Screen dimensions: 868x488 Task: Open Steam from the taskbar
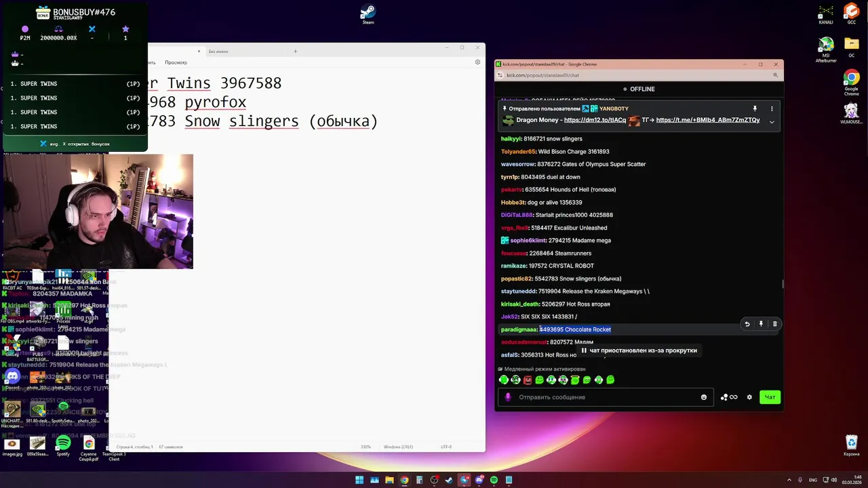pyautogui.click(x=449, y=480)
